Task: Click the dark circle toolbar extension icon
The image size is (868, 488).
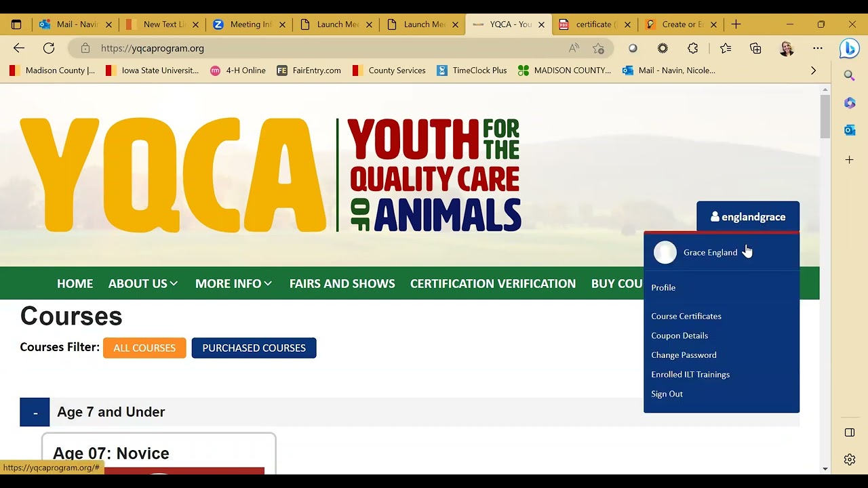Action: [x=633, y=48]
